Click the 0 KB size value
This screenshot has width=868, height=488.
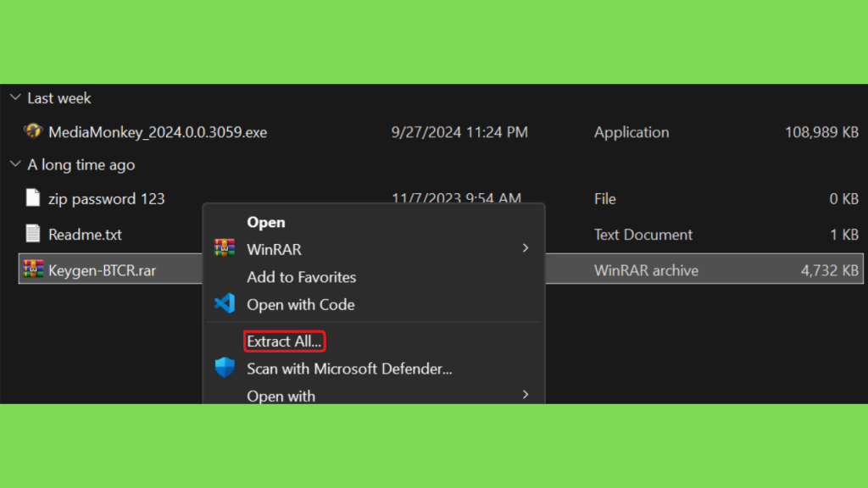(843, 198)
